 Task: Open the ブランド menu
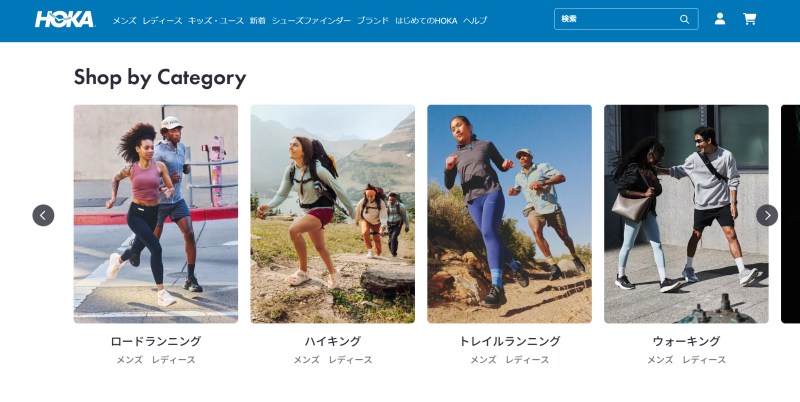tap(372, 20)
